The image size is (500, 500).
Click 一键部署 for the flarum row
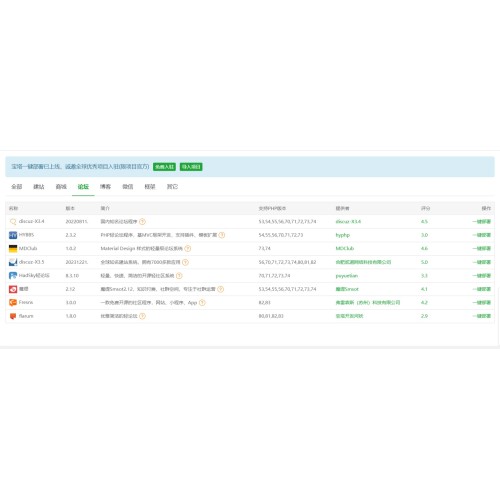click(x=482, y=316)
